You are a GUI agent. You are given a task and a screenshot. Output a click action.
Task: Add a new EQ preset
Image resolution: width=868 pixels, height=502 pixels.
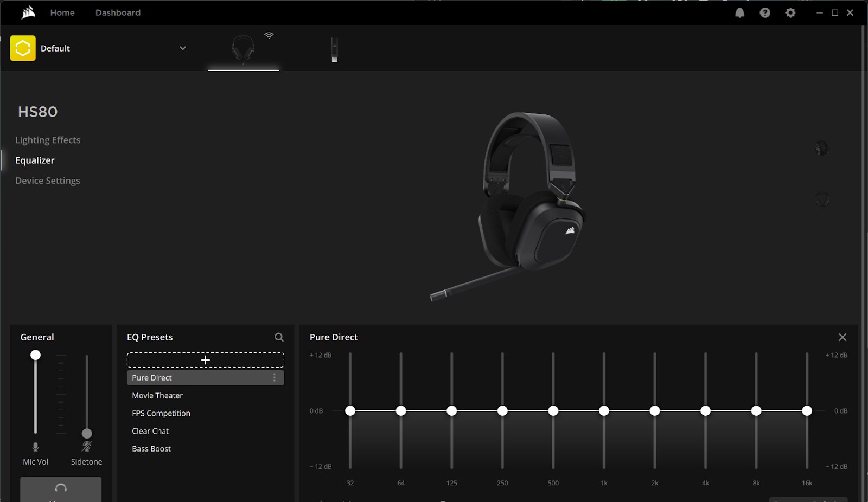(x=206, y=360)
